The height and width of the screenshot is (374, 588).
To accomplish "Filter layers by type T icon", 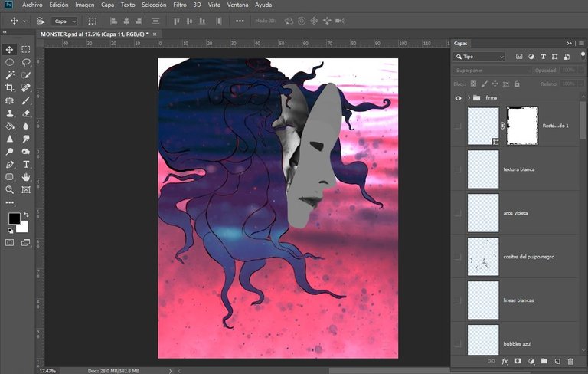I will 543,57.
